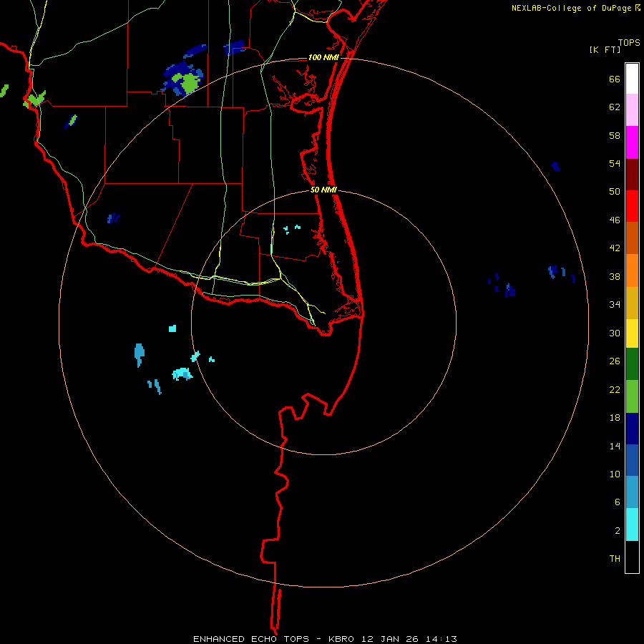
Task: Click the 22 legend value label
Action: tap(615, 389)
